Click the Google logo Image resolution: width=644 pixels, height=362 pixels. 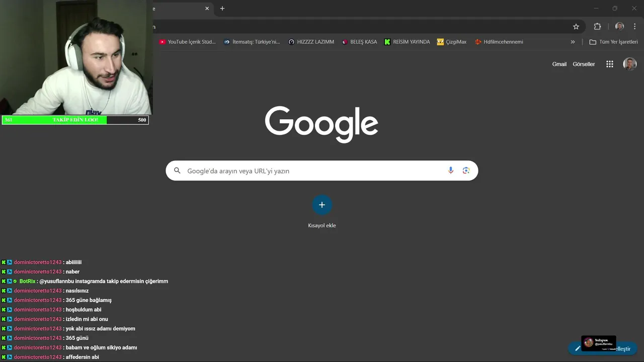[x=321, y=124]
